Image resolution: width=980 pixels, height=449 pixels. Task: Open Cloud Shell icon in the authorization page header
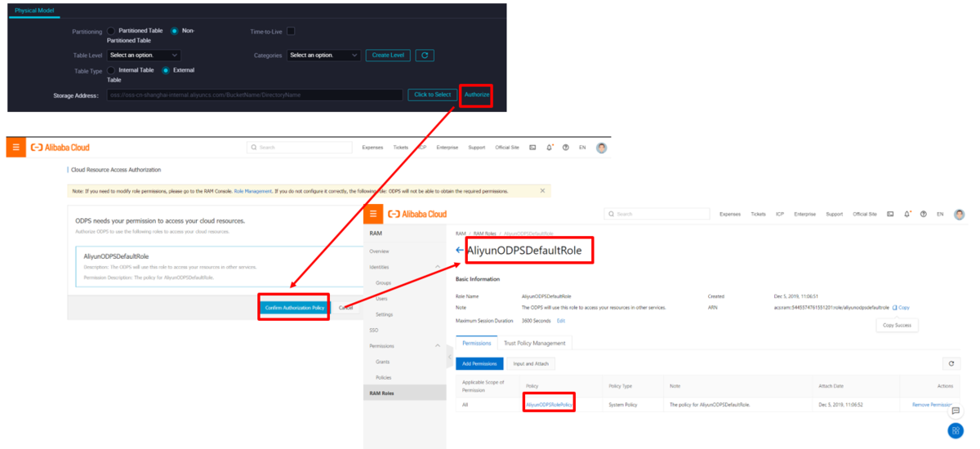[x=533, y=148]
